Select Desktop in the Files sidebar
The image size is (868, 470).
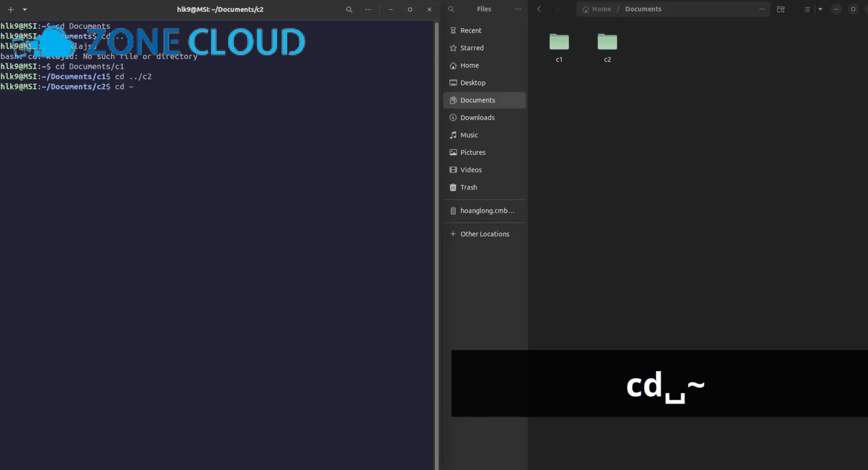[x=484, y=83]
